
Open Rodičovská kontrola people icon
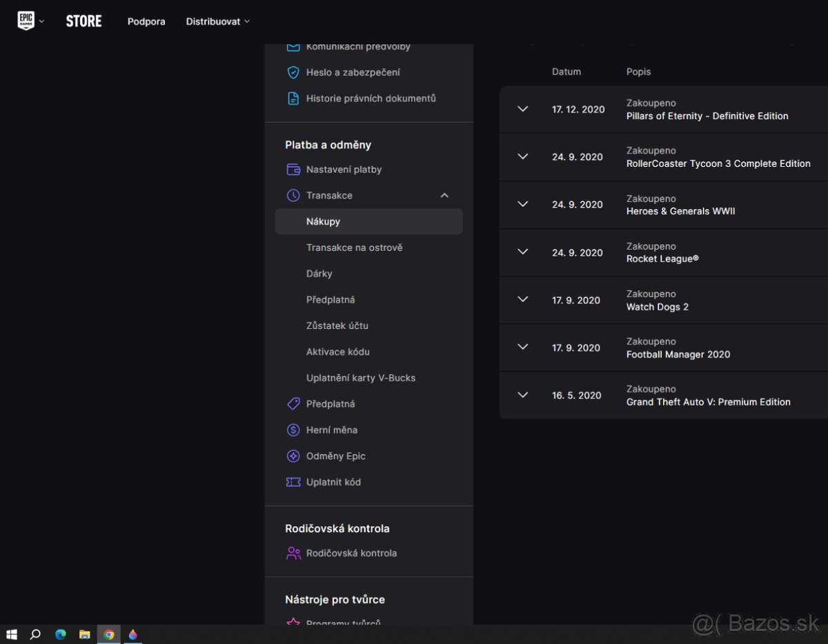point(293,554)
